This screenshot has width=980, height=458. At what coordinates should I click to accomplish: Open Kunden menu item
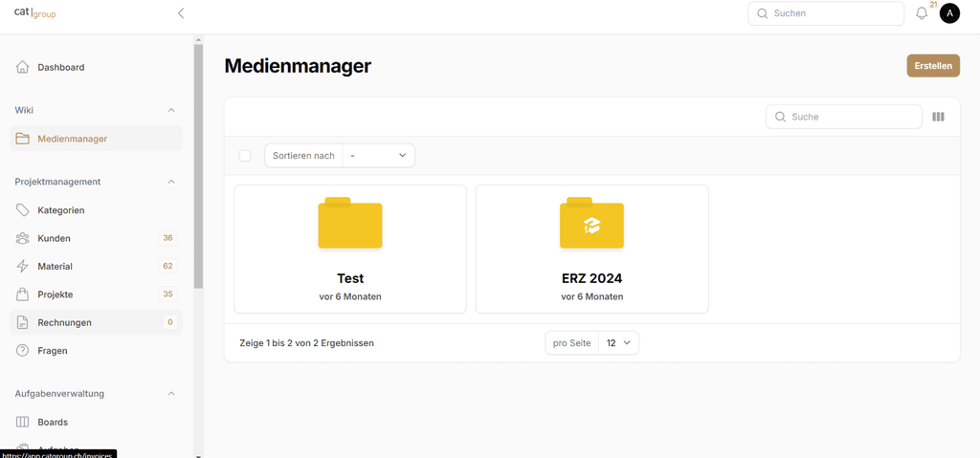coord(97,238)
